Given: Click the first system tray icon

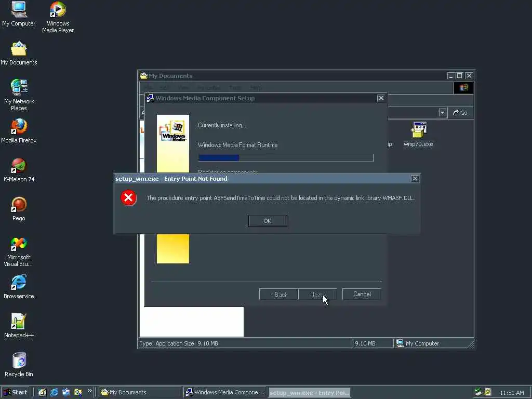Looking at the screenshot, I should [x=478, y=392].
